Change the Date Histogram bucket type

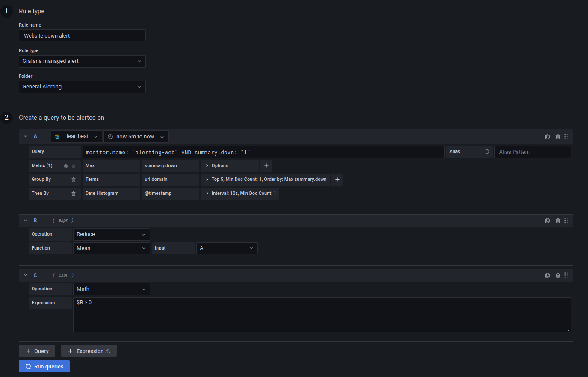tap(111, 194)
